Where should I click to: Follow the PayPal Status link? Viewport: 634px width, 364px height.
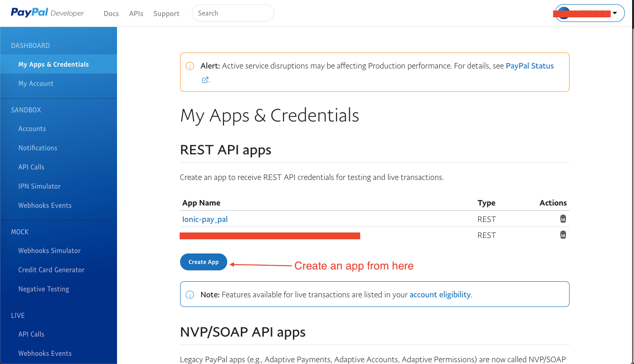tap(530, 66)
